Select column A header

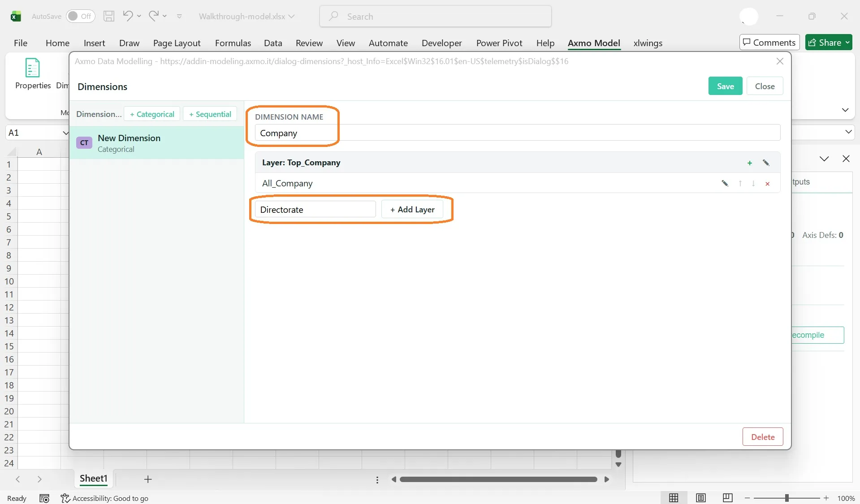[x=39, y=152]
